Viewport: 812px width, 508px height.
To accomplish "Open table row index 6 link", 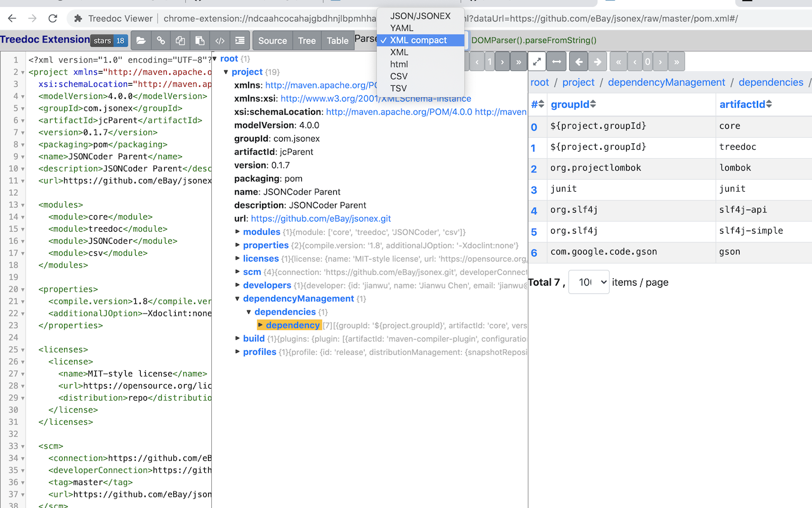I will (534, 253).
